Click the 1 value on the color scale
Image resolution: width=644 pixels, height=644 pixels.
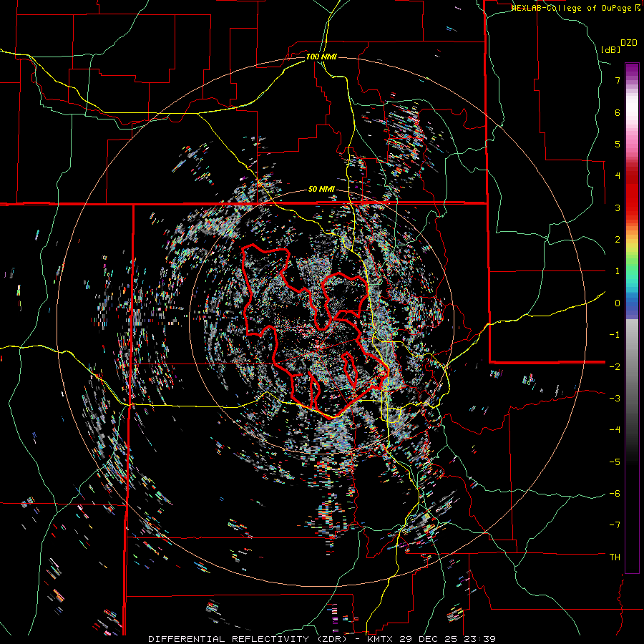click(618, 271)
